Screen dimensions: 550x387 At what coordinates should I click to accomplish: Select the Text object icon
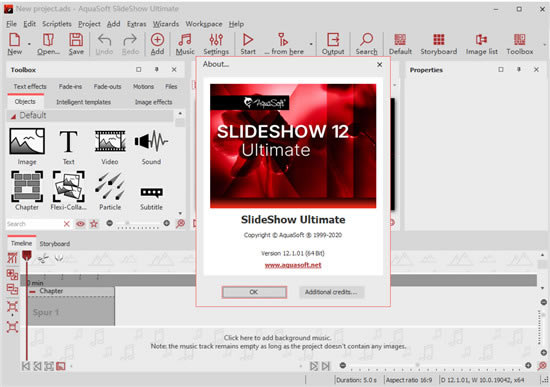pos(68,146)
